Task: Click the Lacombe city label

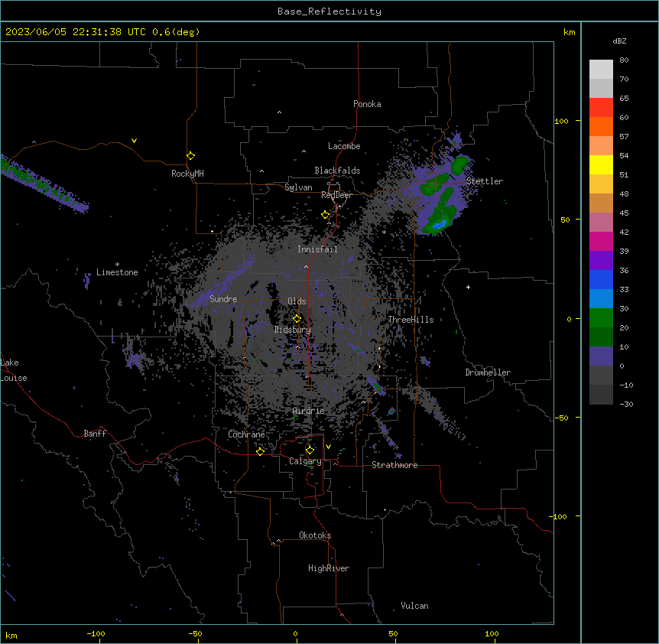Action: (344, 146)
